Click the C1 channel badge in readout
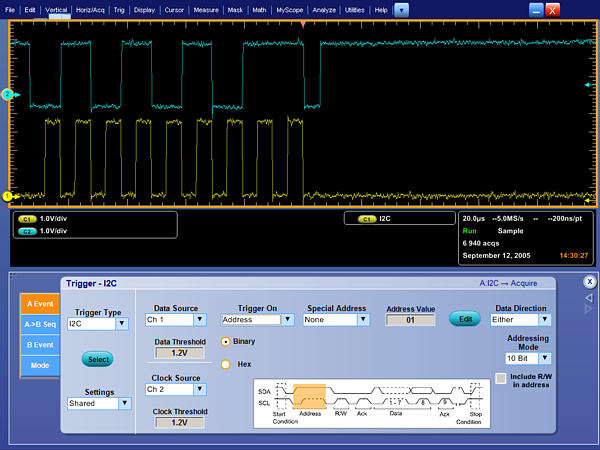The image size is (600, 450). point(27,218)
